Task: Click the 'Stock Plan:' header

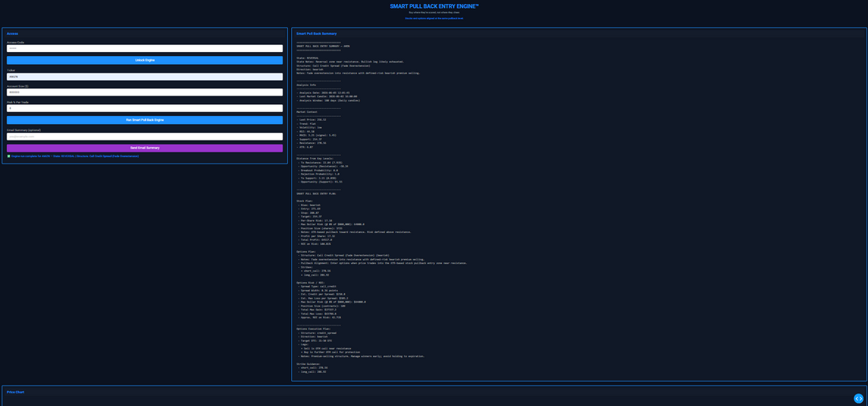Action: point(305,201)
